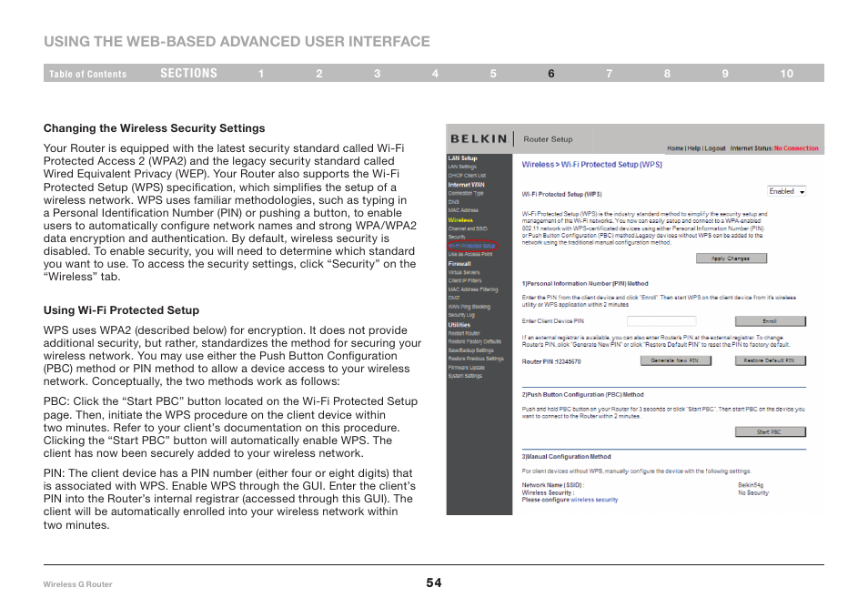Open the Table of Contents link
Screen dimensions: 868x608
coord(87,74)
